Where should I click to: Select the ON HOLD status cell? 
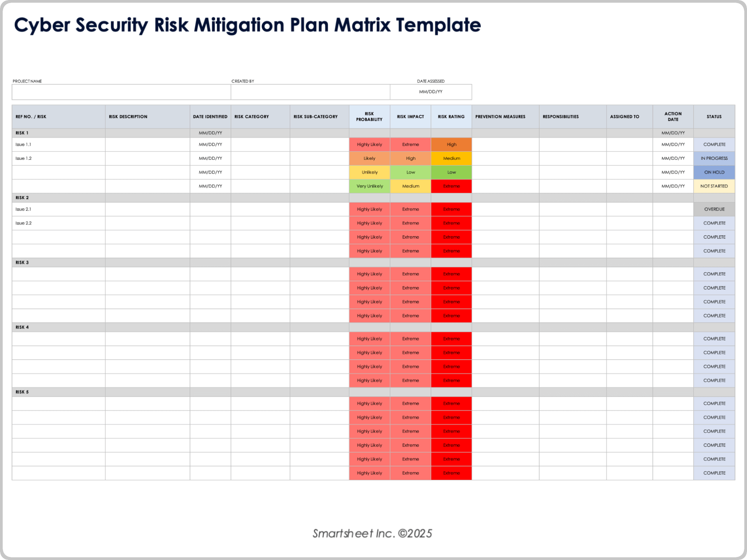tap(714, 172)
